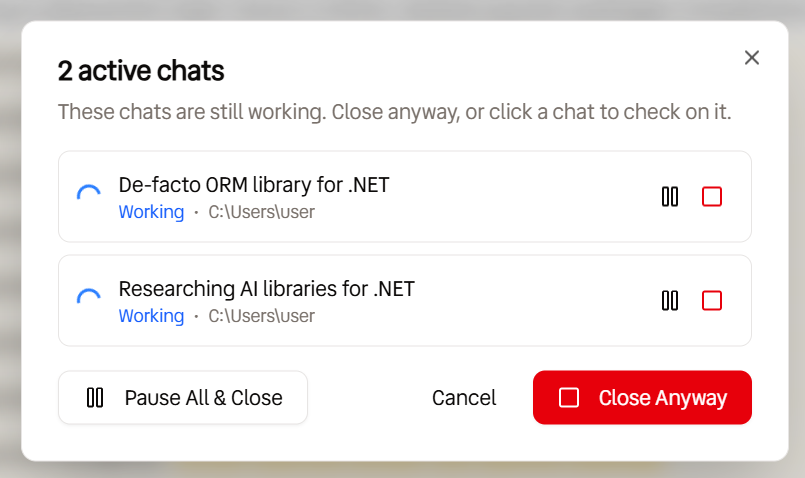Click the C:\Users\user path of second chat

click(261, 316)
